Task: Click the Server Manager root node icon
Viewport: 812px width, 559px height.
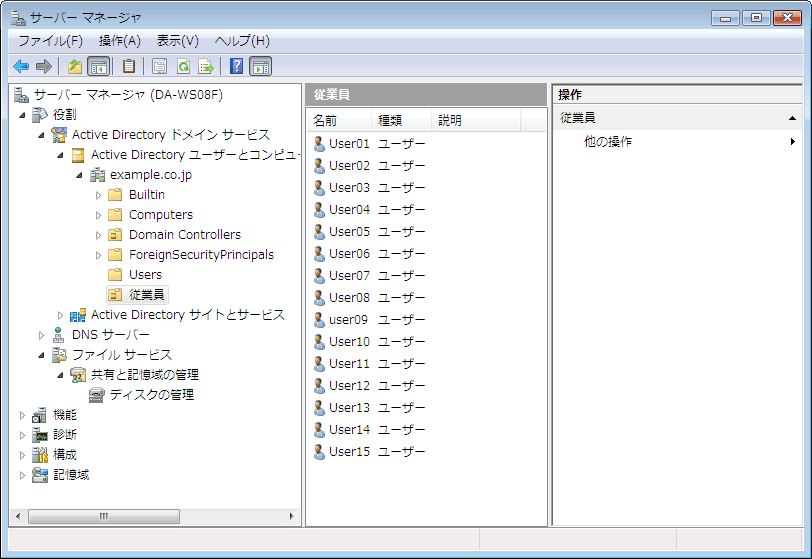Action: pos(21,95)
